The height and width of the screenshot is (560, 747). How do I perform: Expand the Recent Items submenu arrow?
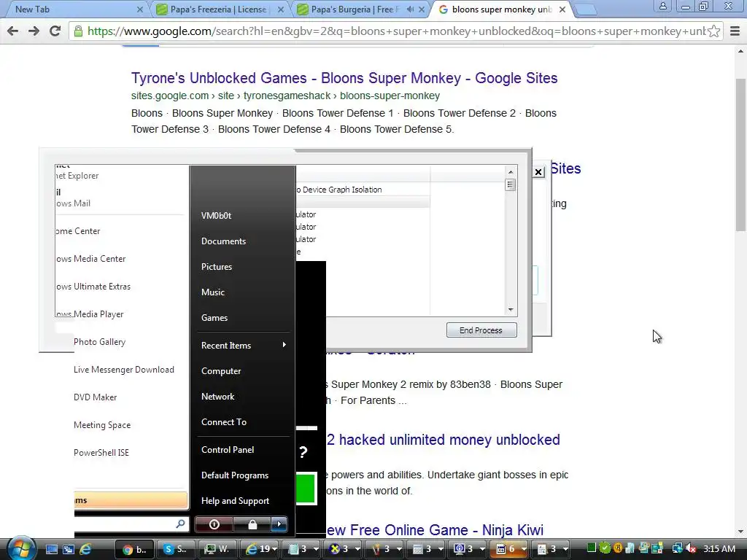284,345
